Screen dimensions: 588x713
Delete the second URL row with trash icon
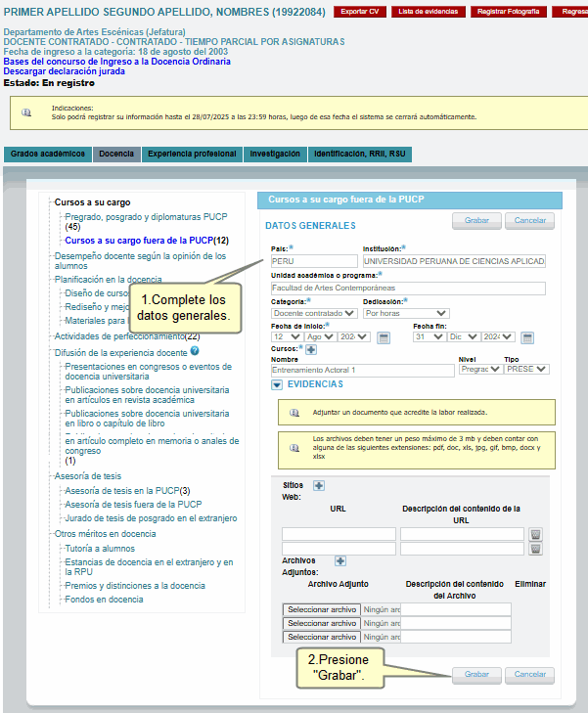tap(535, 549)
